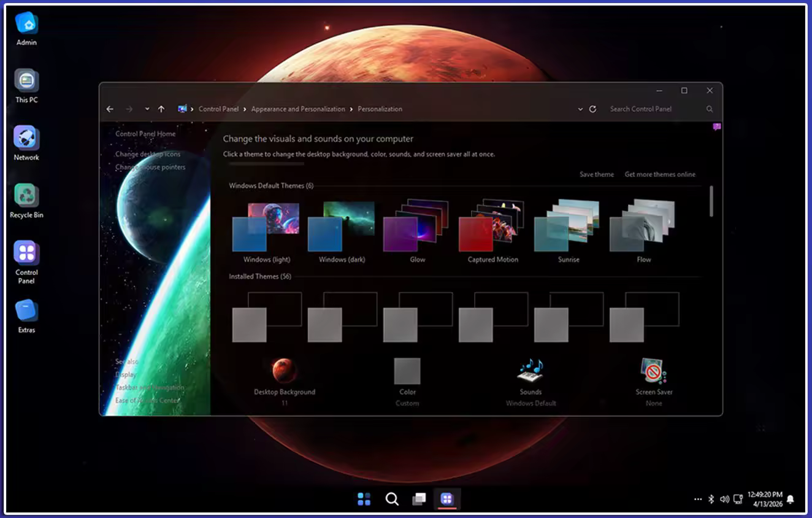Open the Color custom swatch setting
The height and width of the screenshot is (518, 812).
407,371
